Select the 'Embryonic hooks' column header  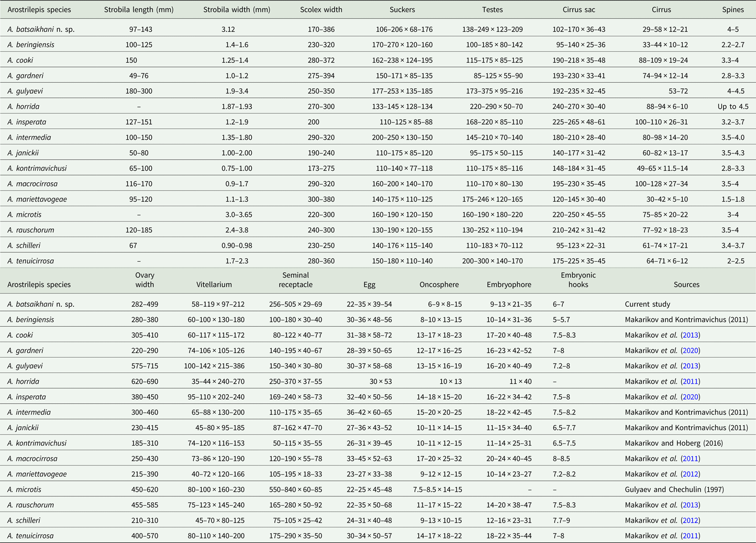pos(578,280)
